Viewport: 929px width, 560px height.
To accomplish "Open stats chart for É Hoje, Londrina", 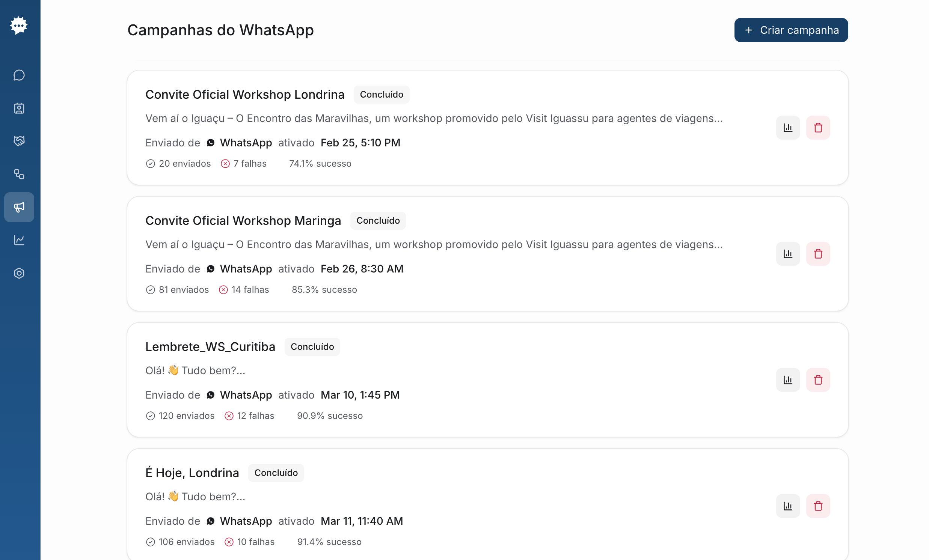I will [788, 506].
